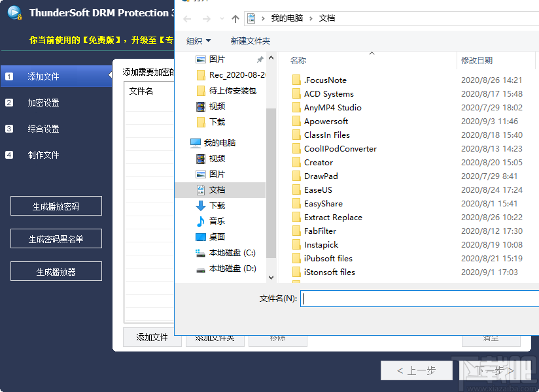The height and width of the screenshot is (392, 539).
Task: Unpin the 图片 quick access entry
Action: (x=260, y=59)
